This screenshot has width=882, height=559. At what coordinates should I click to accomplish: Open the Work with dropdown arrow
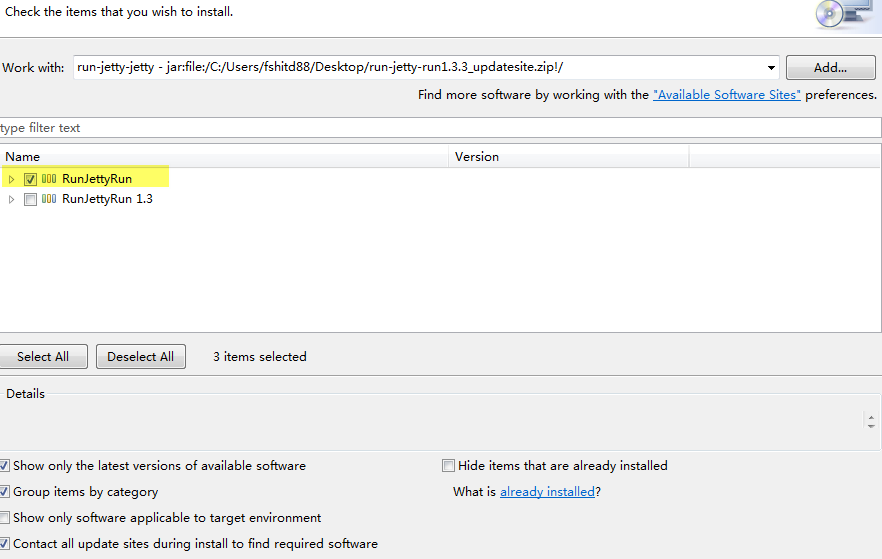(x=771, y=67)
